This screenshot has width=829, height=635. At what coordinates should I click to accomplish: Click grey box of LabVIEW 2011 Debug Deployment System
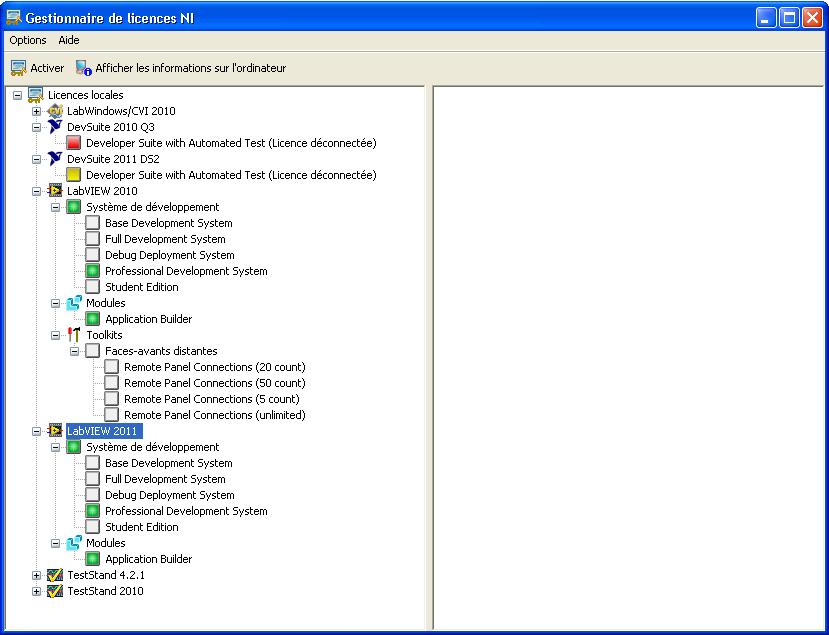[x=93, y=495]
